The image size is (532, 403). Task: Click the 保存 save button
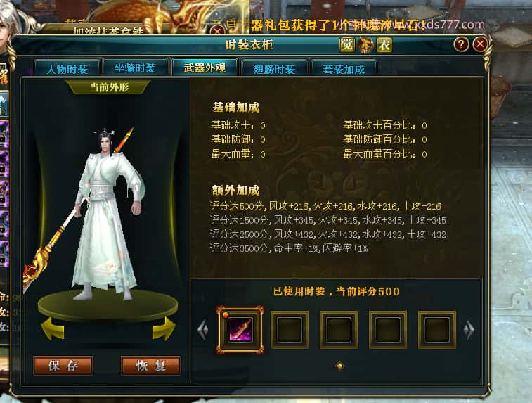pyautogui.click(x=63, y=366)
